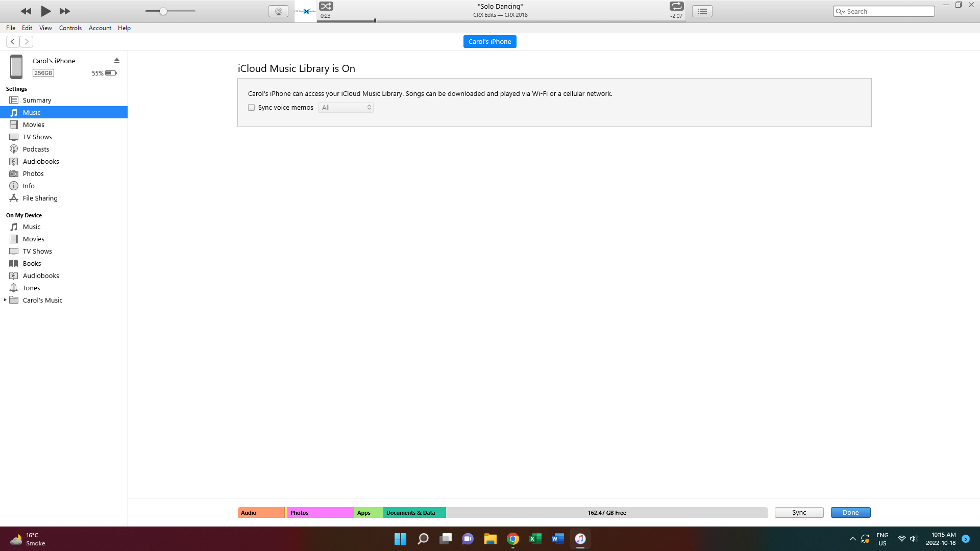Toggle the shuffle icon

point(326,6)
